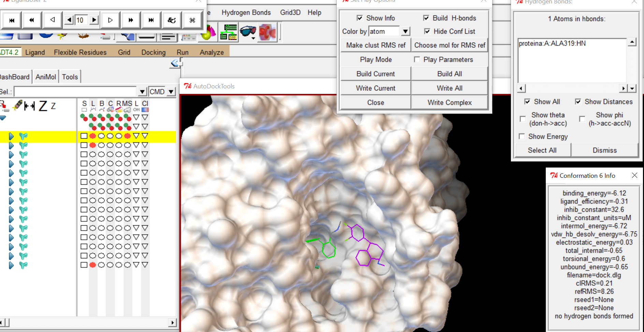
Task: Expand the highlighted yellow molecule tree row
Action: pyautogui.click(x=11, y=136)
